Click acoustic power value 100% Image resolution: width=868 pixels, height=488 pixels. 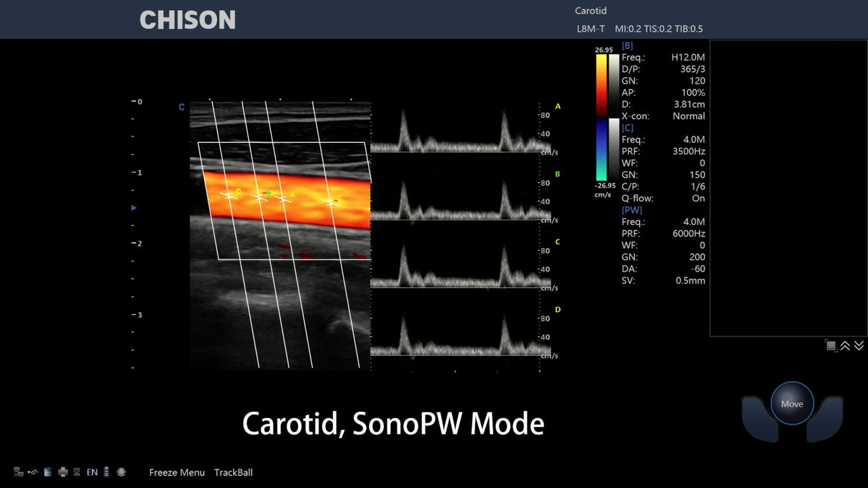pyautogui.click(x=693, y=92)
